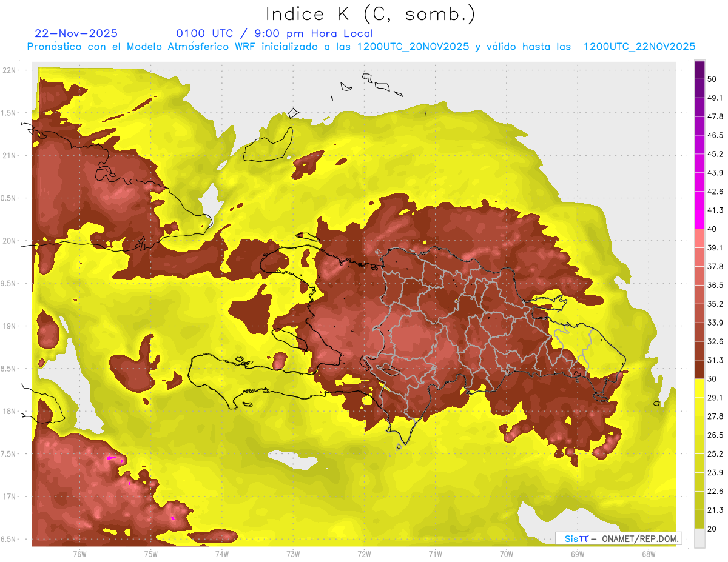Screen dimensions: 728x562
Task: Click the colorbar label '22.6'
Action: (x=715, y=491)
